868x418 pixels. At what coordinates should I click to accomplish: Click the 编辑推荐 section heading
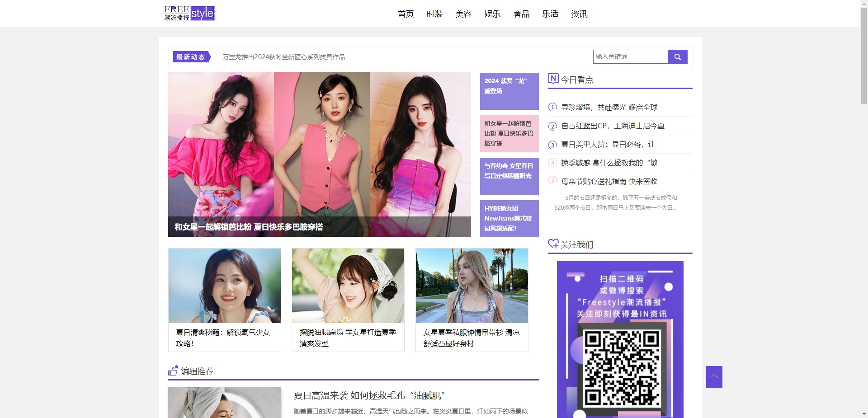pos(197,371)
